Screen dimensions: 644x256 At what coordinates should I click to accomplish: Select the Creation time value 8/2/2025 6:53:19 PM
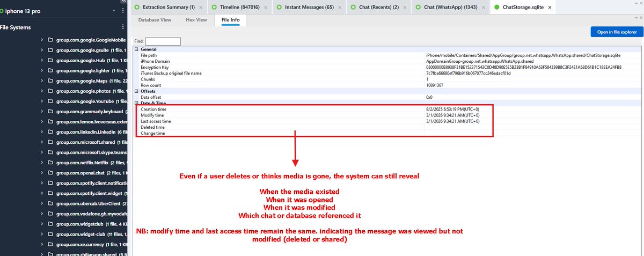click(452, 109)
